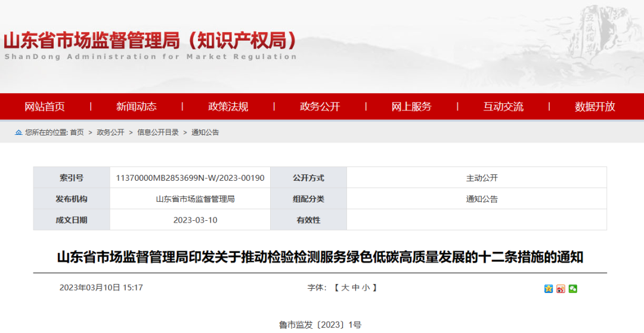644x333 pixels.
Task: Click the 索引号 label cell
Action: tap(72, 178)
